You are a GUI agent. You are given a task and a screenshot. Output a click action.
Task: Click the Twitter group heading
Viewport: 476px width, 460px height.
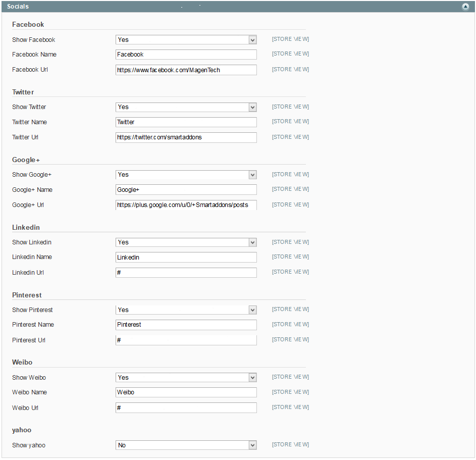coord(23,92)
